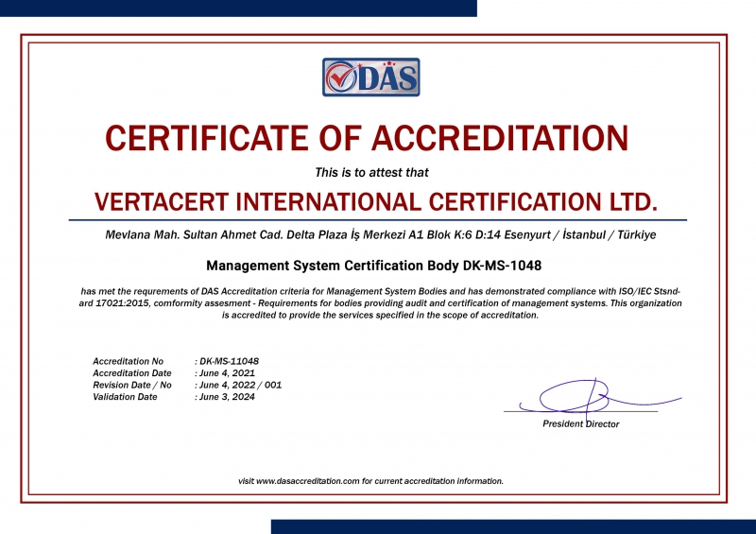Screen dimensions: 756x534
Task: Click the DAS logo at the top
Action: (x=370, y=78)
